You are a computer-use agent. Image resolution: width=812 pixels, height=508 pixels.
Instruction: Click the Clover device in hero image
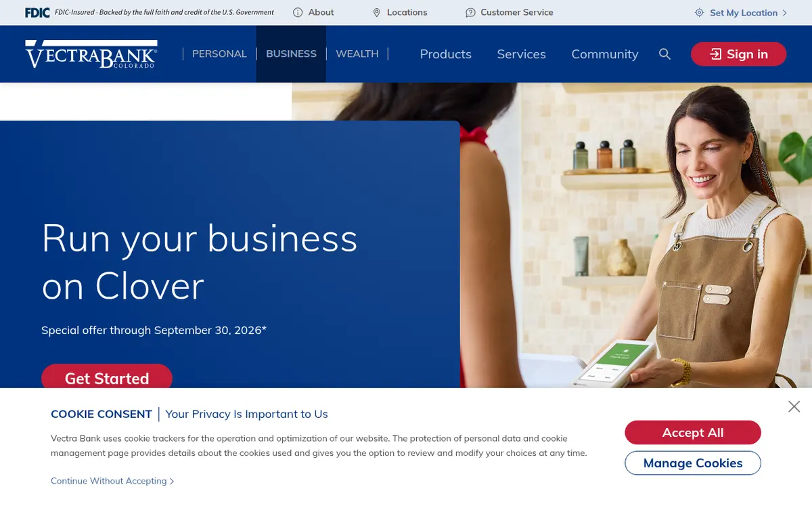[x=614, y=362]
